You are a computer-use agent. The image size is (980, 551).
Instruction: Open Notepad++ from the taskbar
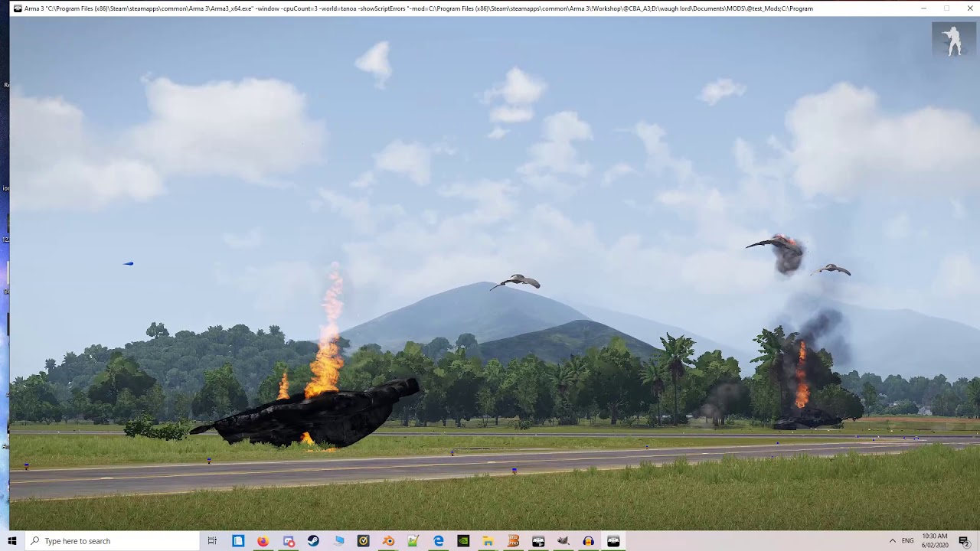tap(413, 541)
